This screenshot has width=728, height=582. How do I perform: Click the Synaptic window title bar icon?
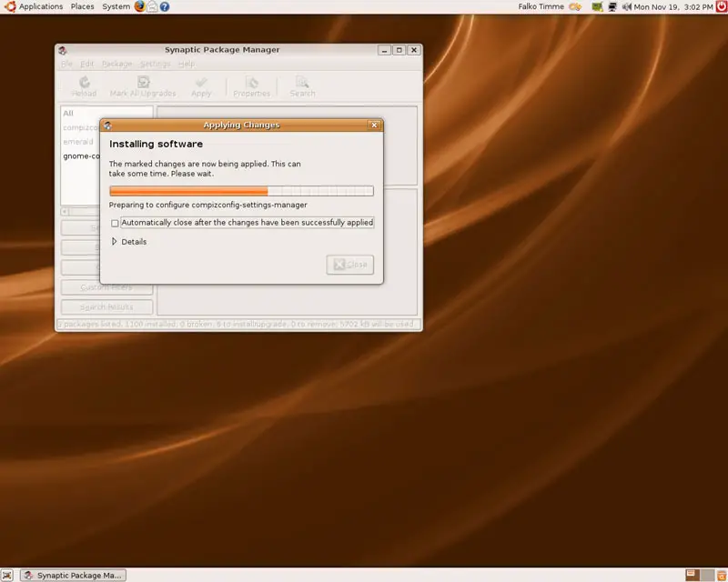click(x=63, y=50)
